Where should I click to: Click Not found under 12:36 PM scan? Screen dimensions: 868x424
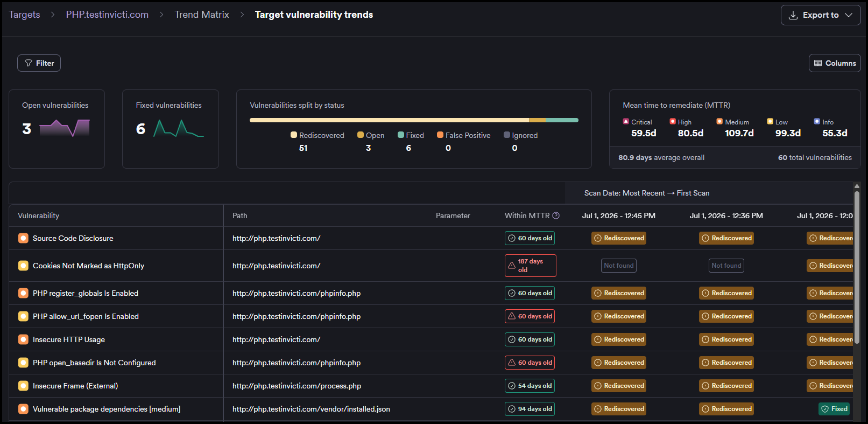pos(726,266)
